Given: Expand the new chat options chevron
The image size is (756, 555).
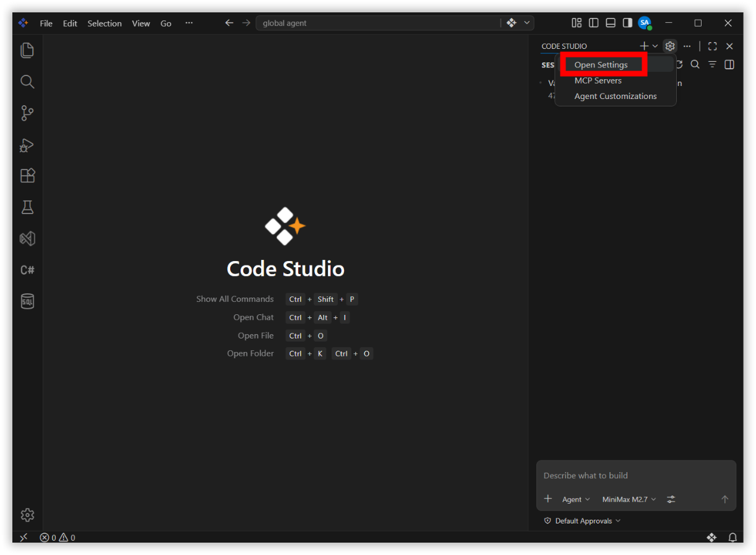Looking at the screenshot, I should (655, 46).
